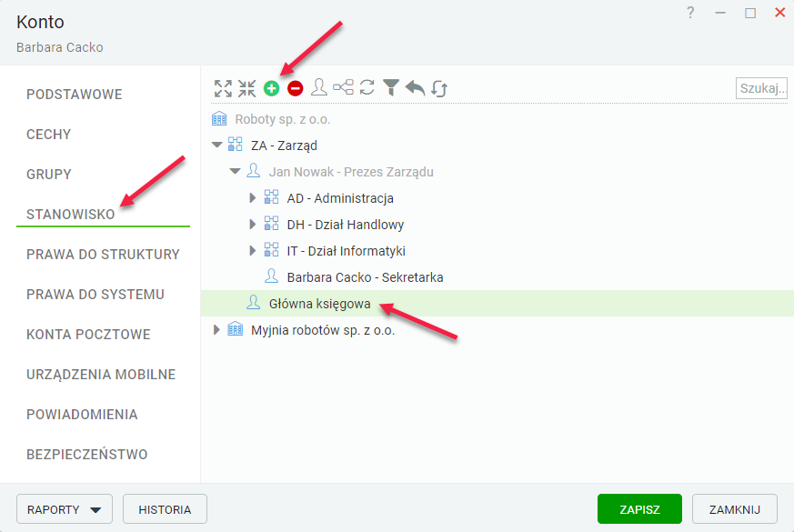
Task: Select the AD - Administracja row
Action: pos(498,198)
